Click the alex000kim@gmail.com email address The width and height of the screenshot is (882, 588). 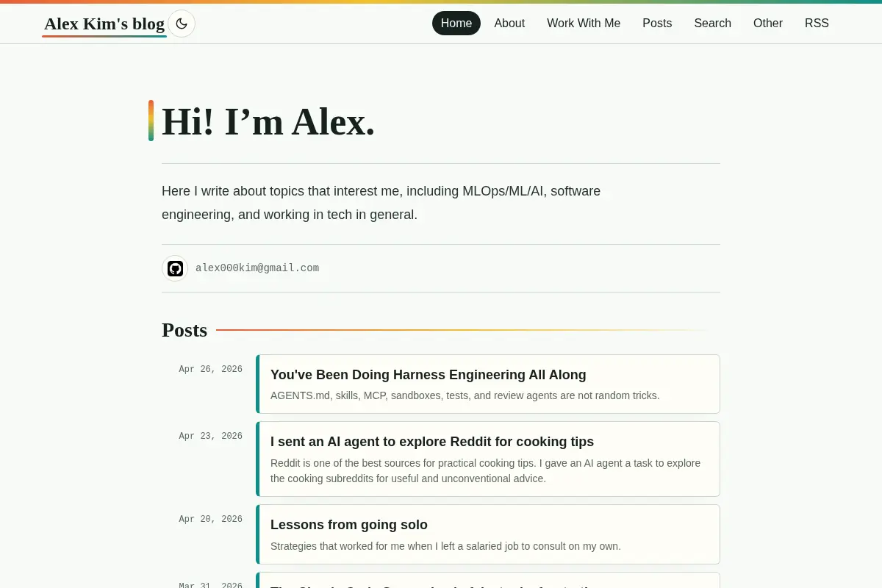pyautogui.click(x=257, y=268)
